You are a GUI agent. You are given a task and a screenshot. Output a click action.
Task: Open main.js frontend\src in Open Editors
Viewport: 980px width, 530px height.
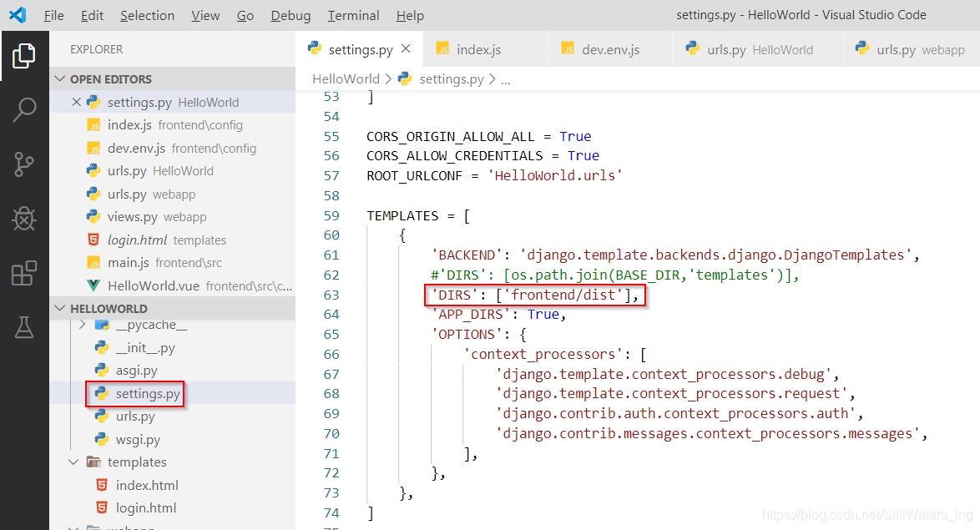[173, 263]
